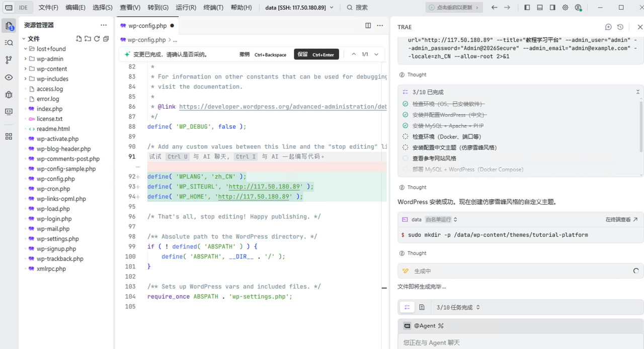The width and height of the screenshot is (644, 349).
Task: Open wp-login.php in file tree
Action: pyautogui.click(x=54, y=219)
